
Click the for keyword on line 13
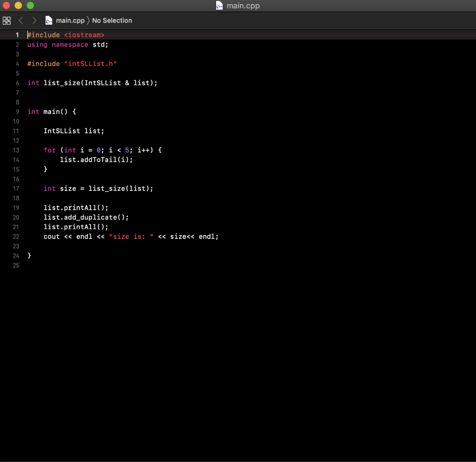[x=49, y=150]
